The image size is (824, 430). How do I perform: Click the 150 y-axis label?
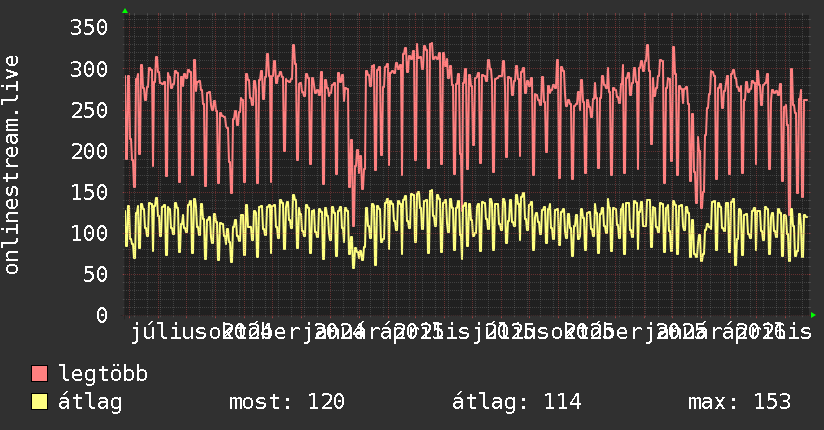click(x=89, y=192)
